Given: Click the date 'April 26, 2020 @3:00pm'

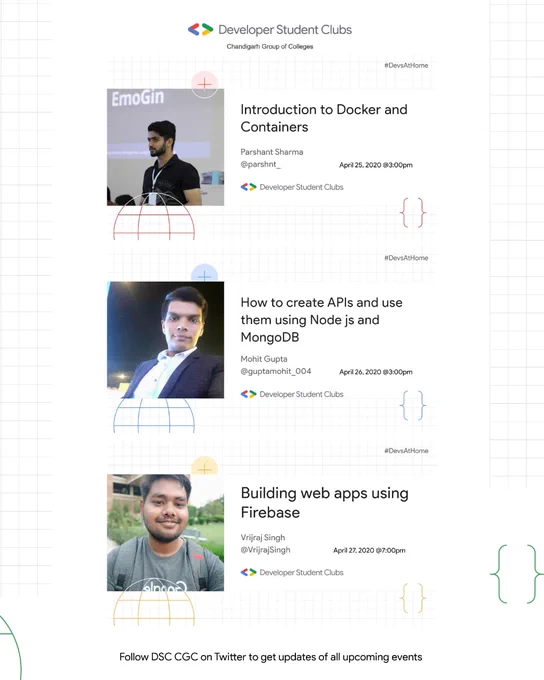Looking at the screenshot, I should click(376, 372).
